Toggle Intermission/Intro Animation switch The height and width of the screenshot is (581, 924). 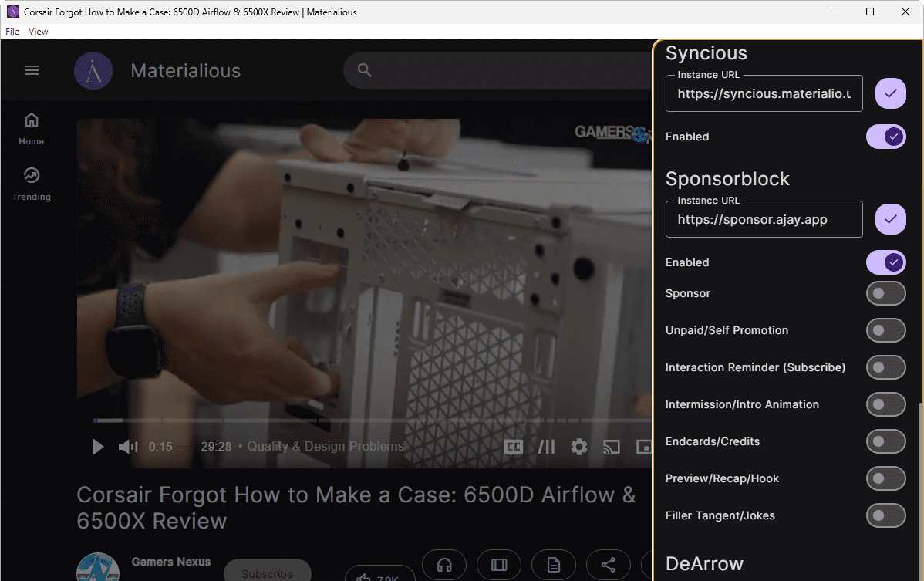(885, 405)
